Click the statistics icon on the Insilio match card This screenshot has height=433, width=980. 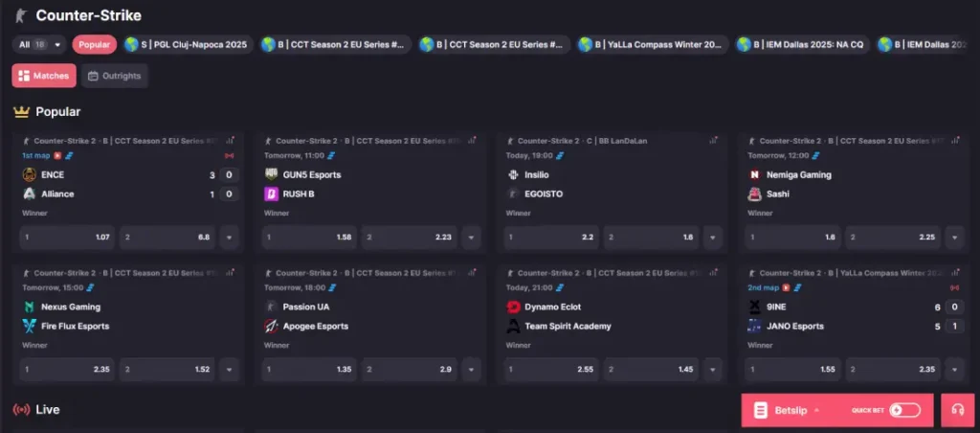(x=713, y=141)
